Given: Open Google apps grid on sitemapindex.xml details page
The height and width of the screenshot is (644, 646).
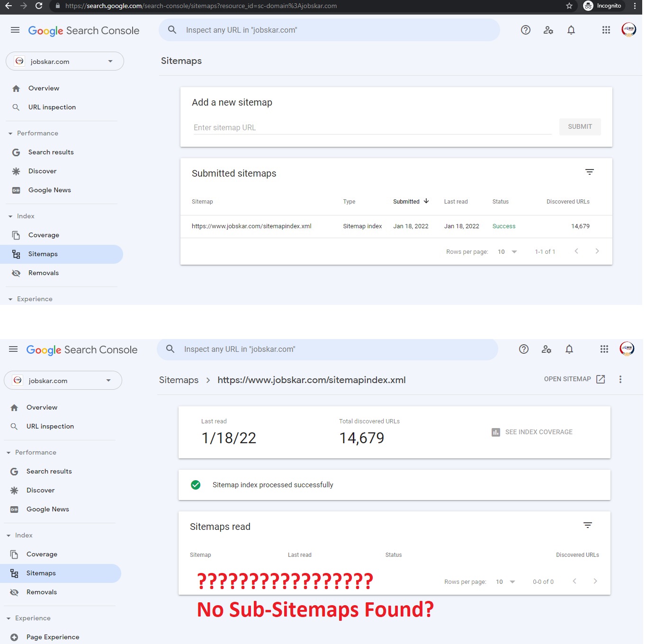Looking at the screenshot, I should pyautogui.click(x=604, y=349).
